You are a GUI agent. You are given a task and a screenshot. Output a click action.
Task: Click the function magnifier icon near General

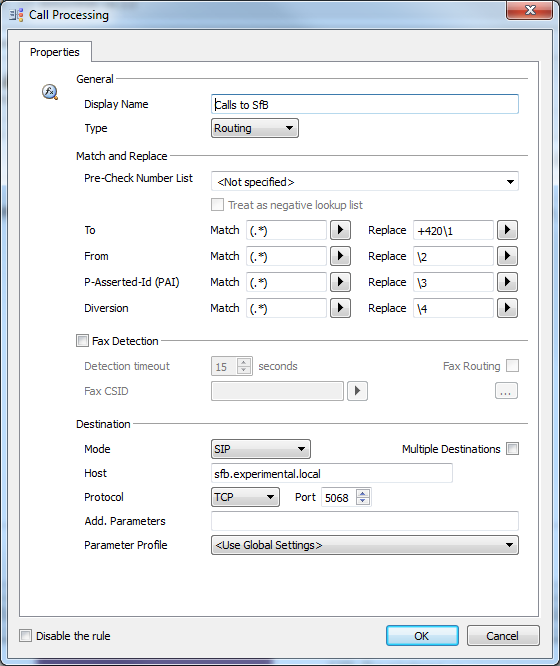pyautogui.click(x=50, y=92)
